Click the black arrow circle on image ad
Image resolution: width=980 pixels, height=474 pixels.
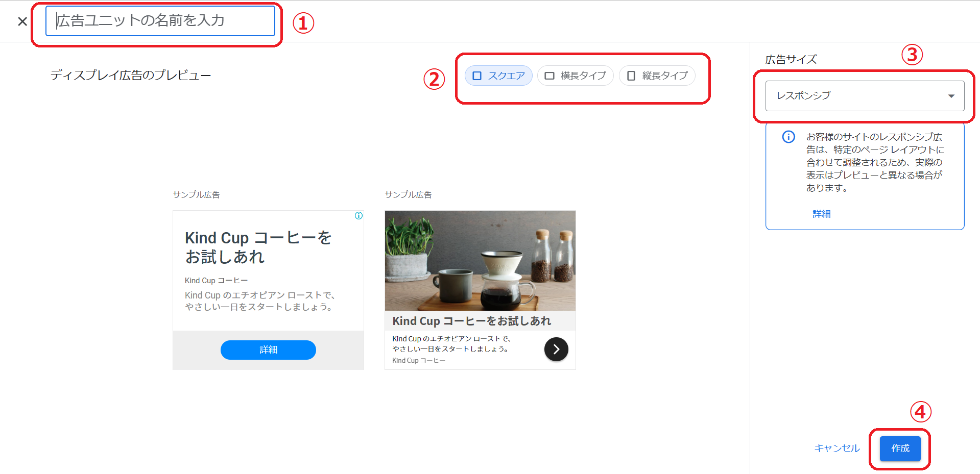pyautogui.click(x=556, y=350)
